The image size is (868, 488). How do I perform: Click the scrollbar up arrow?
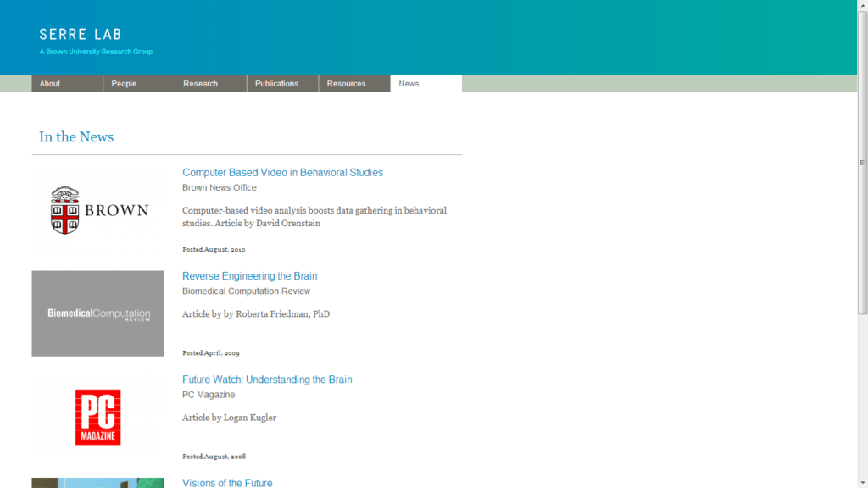coord(862,4)
